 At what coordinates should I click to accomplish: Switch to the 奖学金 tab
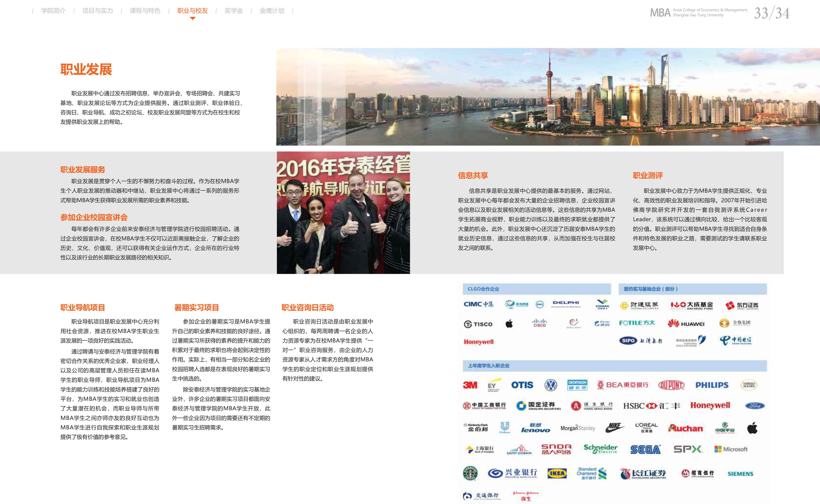(x=233, y=11)
